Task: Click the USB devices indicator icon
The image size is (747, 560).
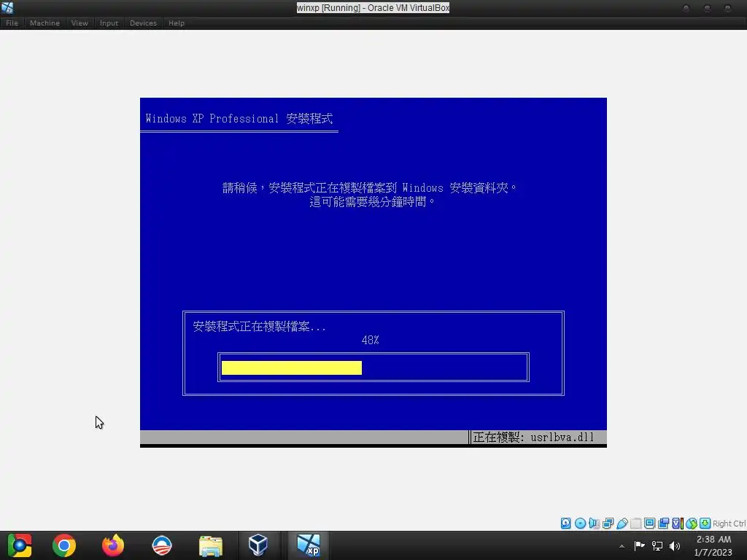Action: pos(622,524)
